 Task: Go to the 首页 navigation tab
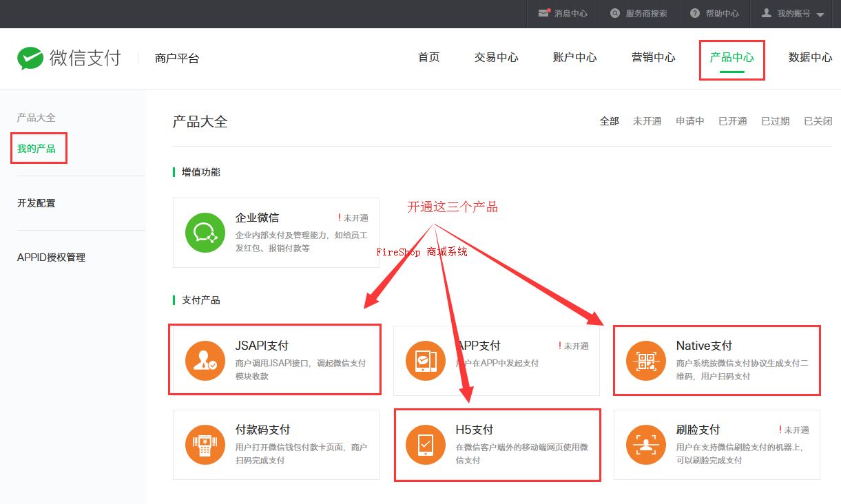[x=429, y=57]
